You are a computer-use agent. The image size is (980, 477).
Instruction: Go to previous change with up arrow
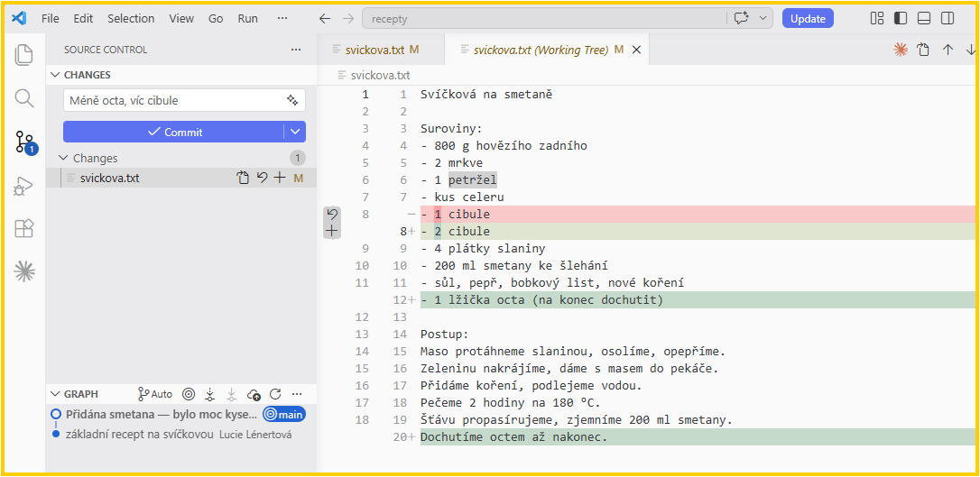948,50
